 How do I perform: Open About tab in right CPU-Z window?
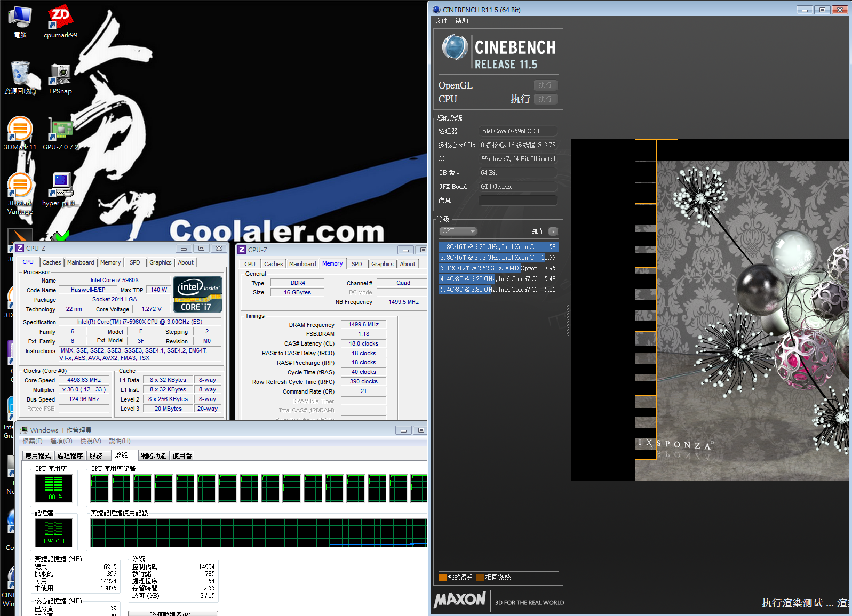tap(408, 264)
